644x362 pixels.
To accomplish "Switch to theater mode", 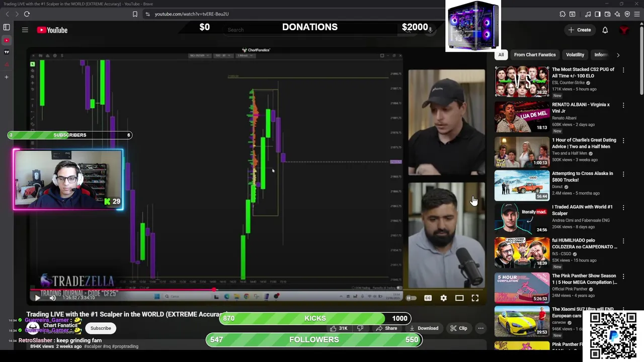I will (x=459, y=298).
